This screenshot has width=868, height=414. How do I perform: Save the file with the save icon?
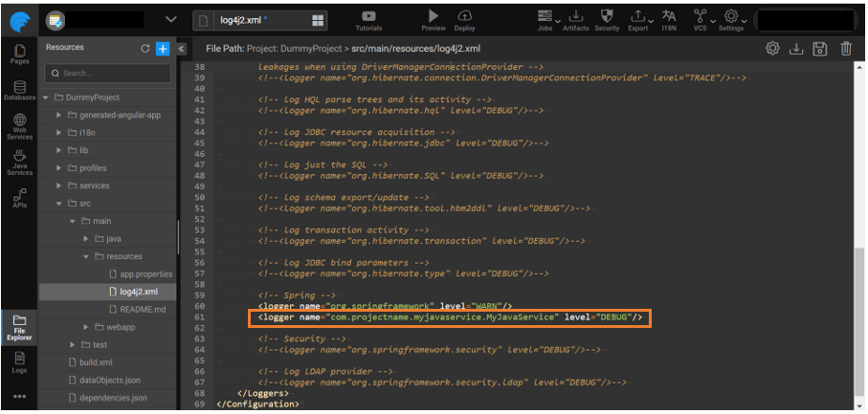[819, 49]
